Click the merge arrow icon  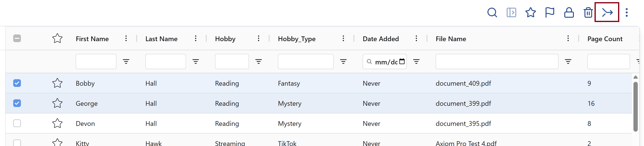pos(607,12)
